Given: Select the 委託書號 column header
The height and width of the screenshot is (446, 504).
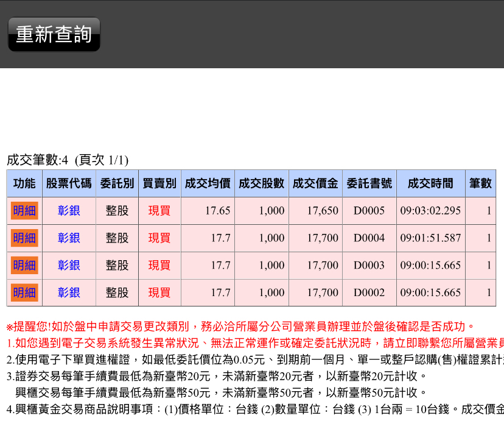Looking at the screenshot, I should point(369,183).
